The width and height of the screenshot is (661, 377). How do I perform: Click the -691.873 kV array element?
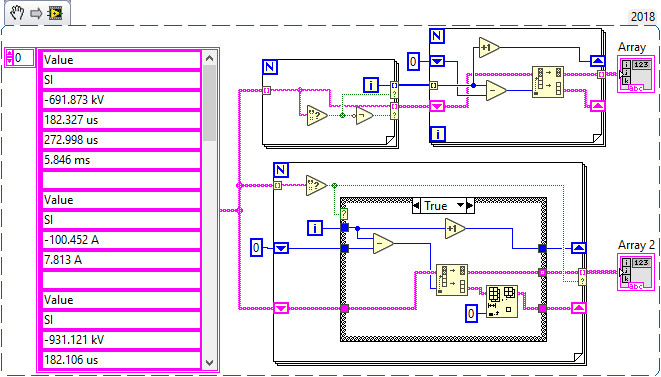[x=121, y=100]
